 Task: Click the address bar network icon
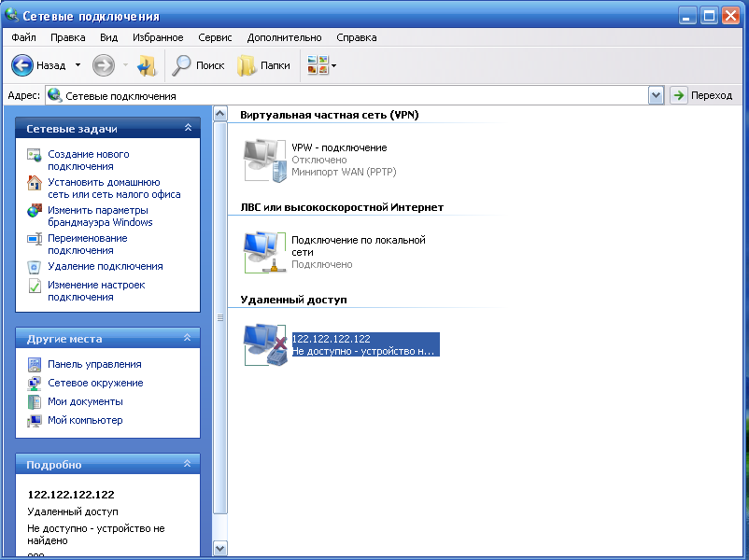(x=55, y=95)
